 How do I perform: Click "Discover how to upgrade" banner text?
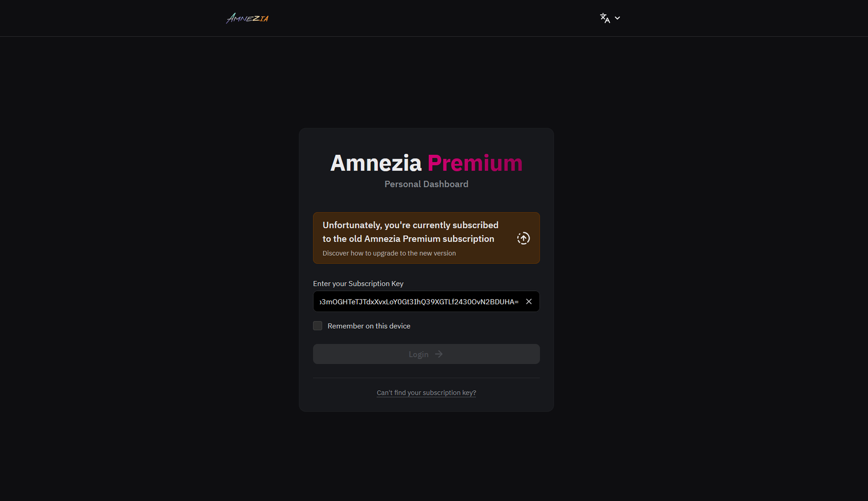(x=389, y=253)
